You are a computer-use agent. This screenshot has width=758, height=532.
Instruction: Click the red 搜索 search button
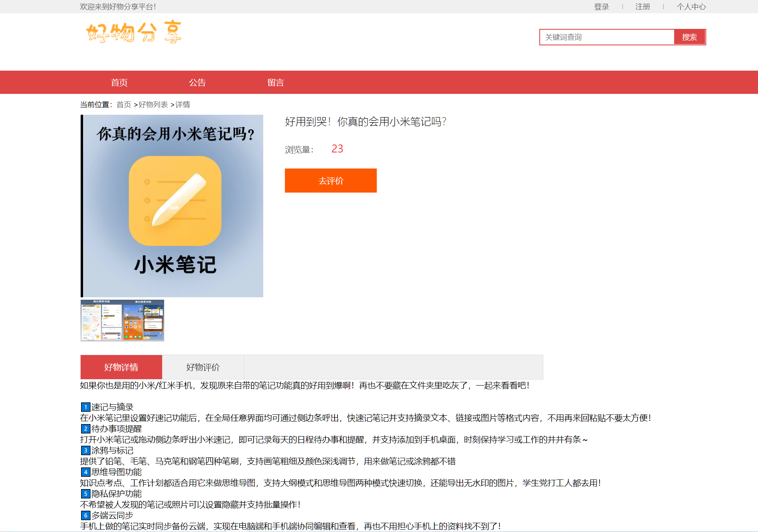click(689, 37)
